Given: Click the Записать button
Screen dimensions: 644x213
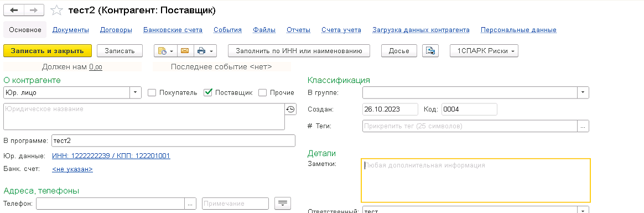Looking at the screenshot, I should 120,51.
